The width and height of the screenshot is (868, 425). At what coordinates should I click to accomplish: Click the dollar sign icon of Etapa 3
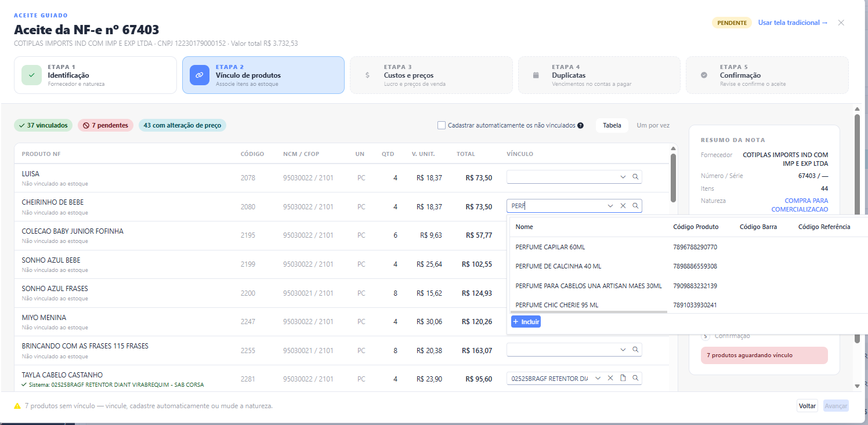click(x=367, y=75)
